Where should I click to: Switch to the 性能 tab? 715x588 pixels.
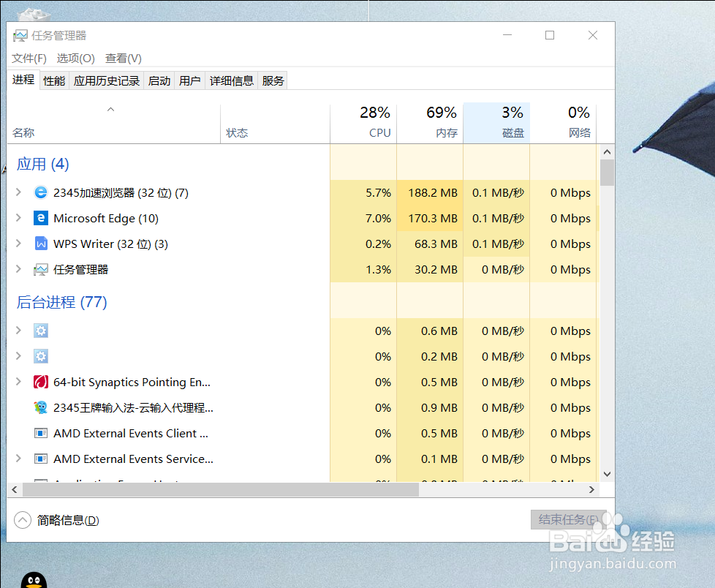pos(54,80)
